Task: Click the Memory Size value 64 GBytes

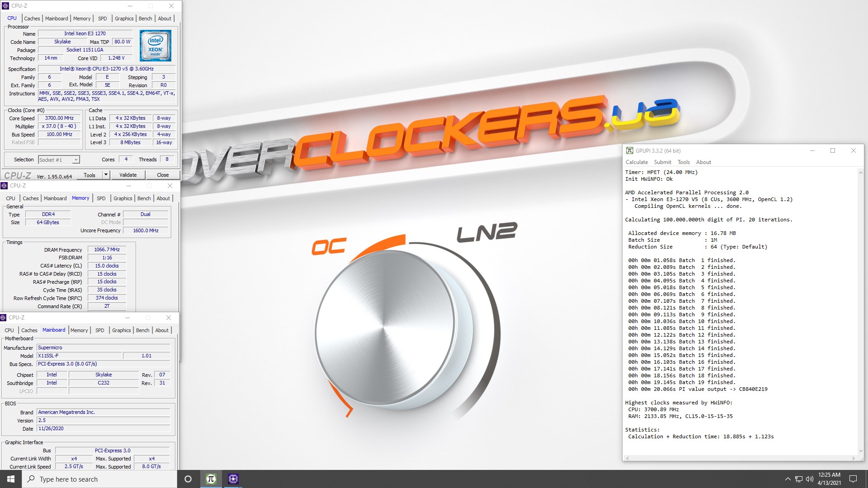Action: (x=48, y=222)
